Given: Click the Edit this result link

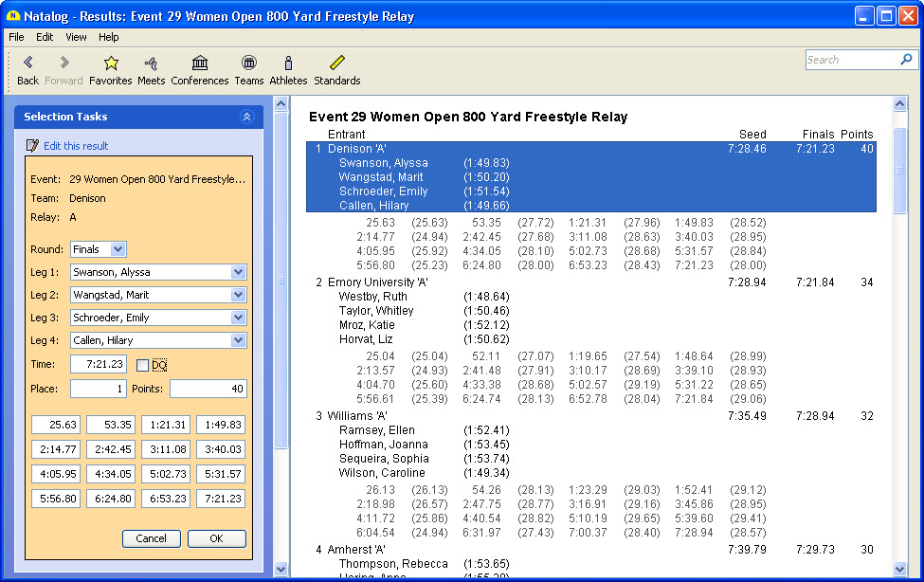Looking at the screenshot, I should pos(76,146).
